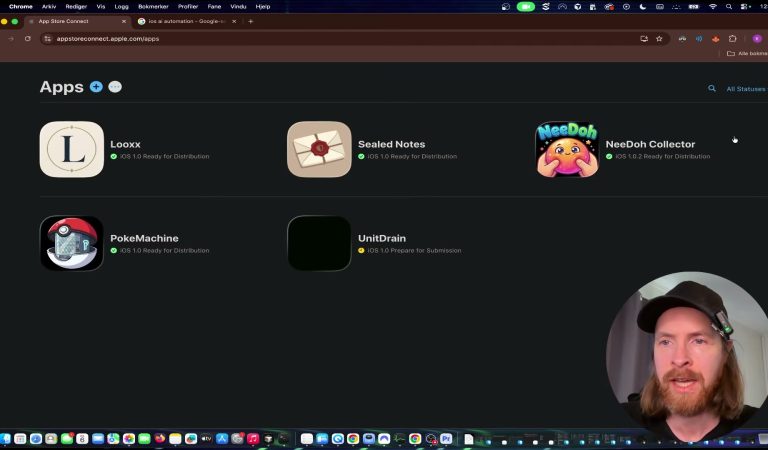Open the Vis menu

point(101,6)
